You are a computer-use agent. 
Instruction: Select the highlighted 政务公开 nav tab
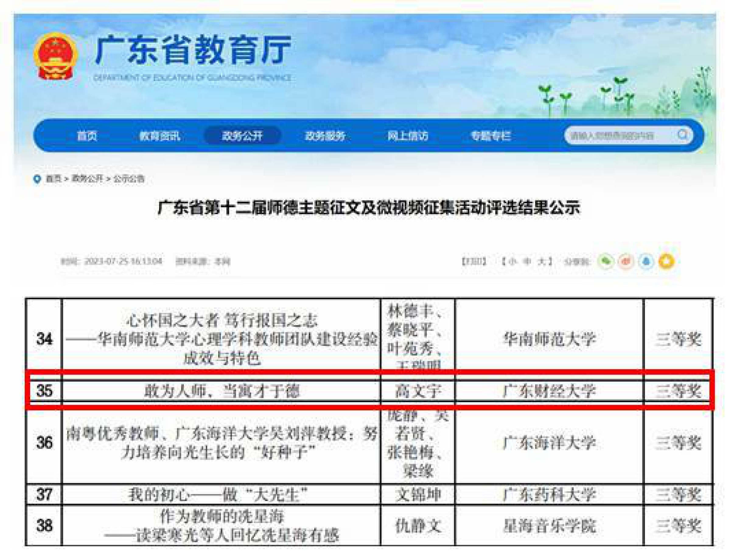coord(242,136)
